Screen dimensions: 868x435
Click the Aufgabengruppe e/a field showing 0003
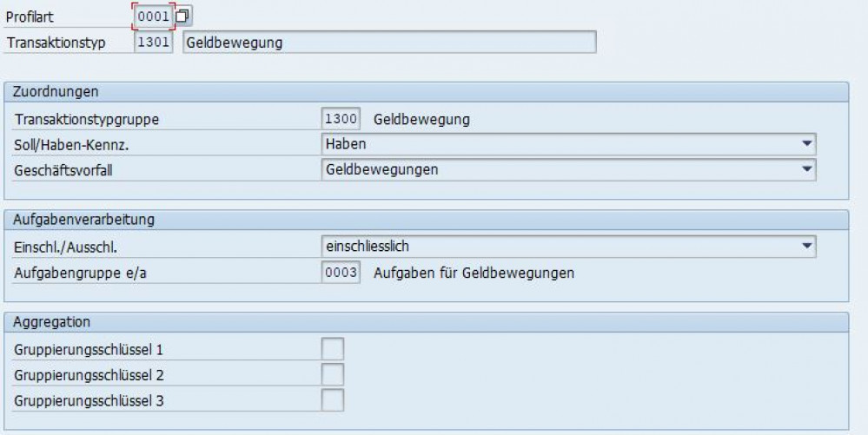coord(341,273)
